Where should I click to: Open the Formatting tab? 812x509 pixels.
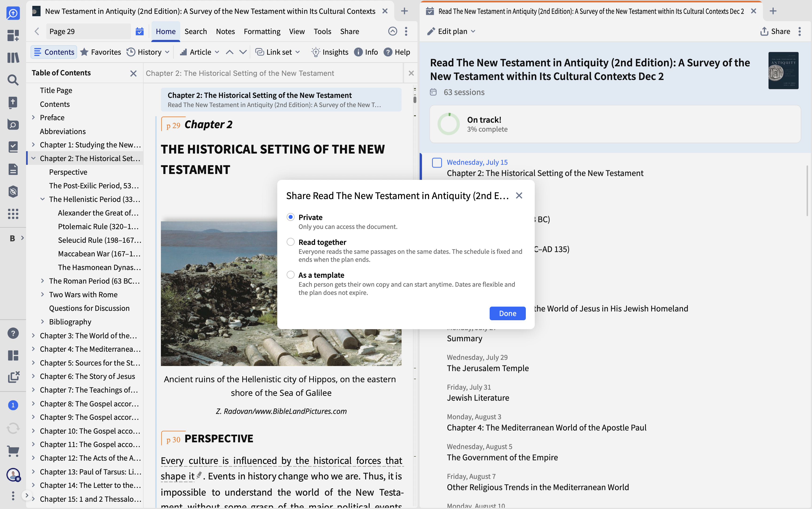tap(262, 31)
